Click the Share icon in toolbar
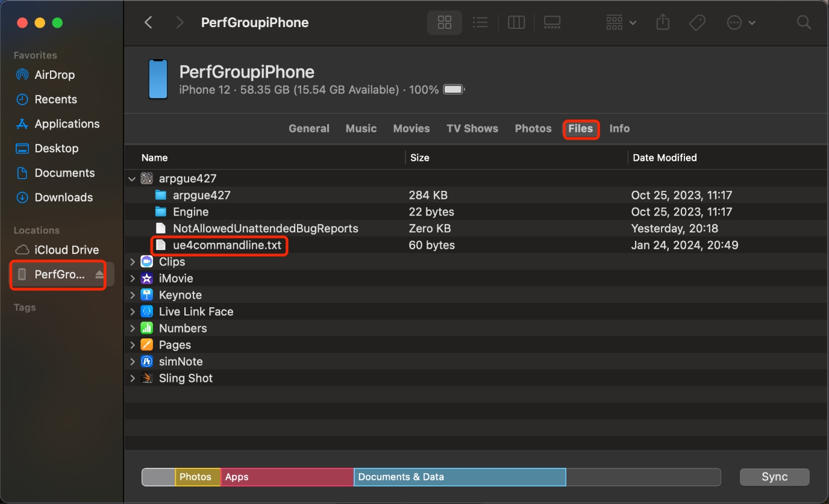The width and height of the screenshot is (829, 504). 663,23
